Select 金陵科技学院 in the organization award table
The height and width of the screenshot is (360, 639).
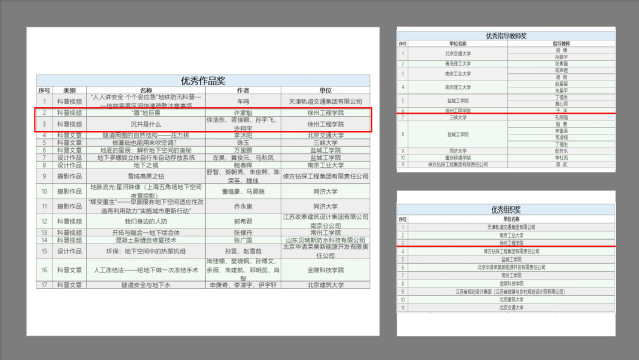pos(511,283)
